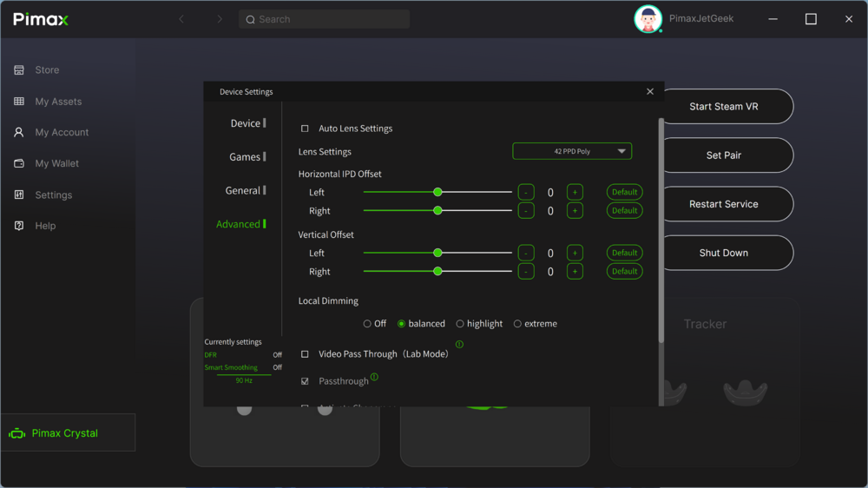This screenshot has height=488, width=868.
Task: Click Horizontal IPD Offset Left slider handle
Action: (437, 192)
